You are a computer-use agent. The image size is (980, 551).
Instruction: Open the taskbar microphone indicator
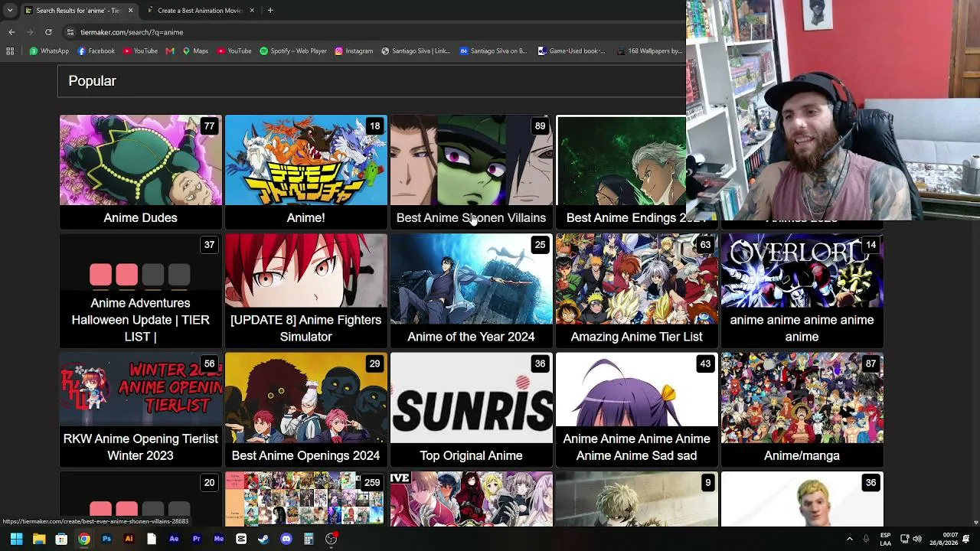pos(866,539)
